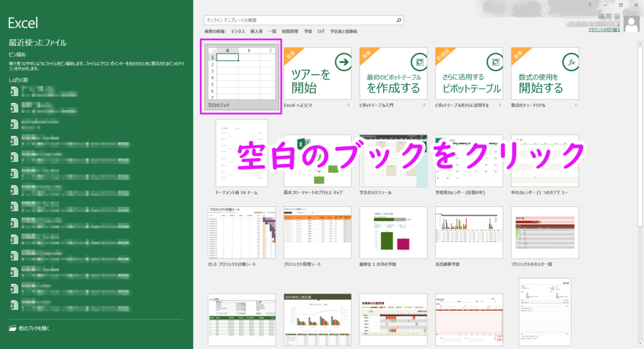This screenshot has width=644, height=349.
Task: Open the ツアーを開始 welcome template
Action: 318,74
